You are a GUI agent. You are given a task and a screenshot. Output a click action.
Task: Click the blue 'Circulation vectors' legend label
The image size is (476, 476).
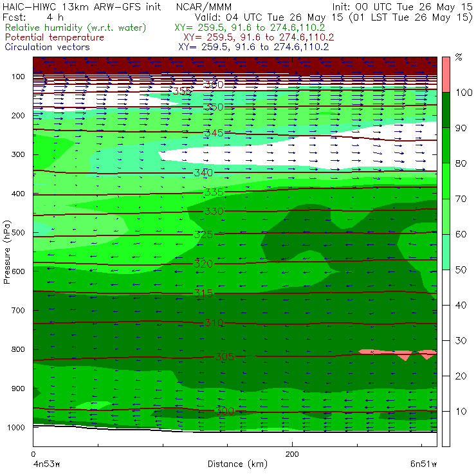click(48, 47)
